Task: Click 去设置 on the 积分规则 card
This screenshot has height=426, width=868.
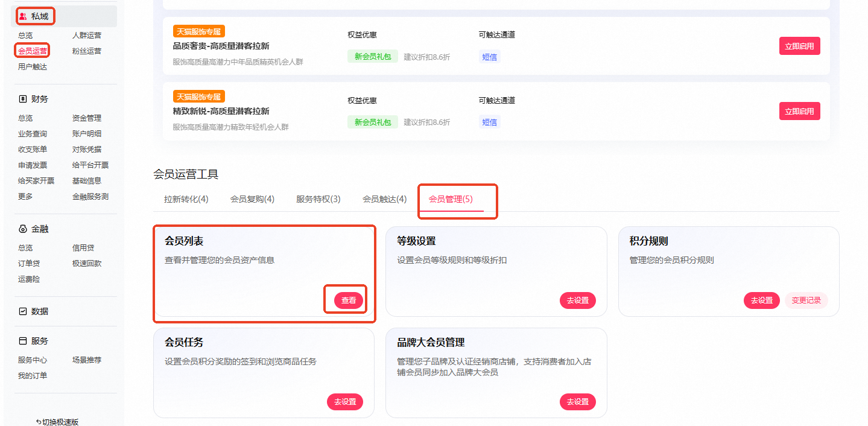Action: coord(761,300)
